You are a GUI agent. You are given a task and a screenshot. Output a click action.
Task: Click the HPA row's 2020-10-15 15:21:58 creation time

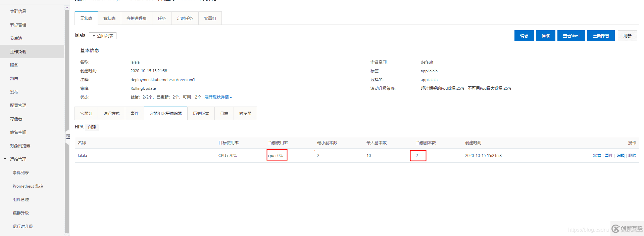point(483,156)
